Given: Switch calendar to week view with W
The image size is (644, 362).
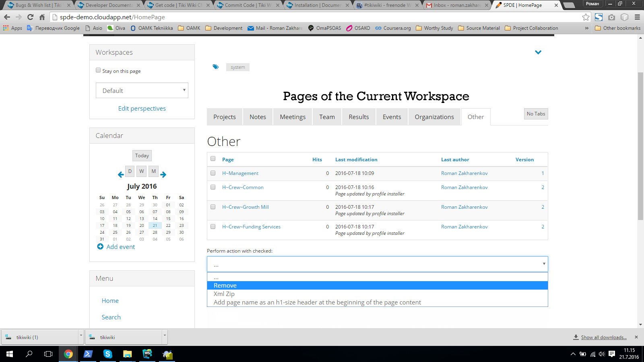Looking at the screenshot, I should pos(142,171).
